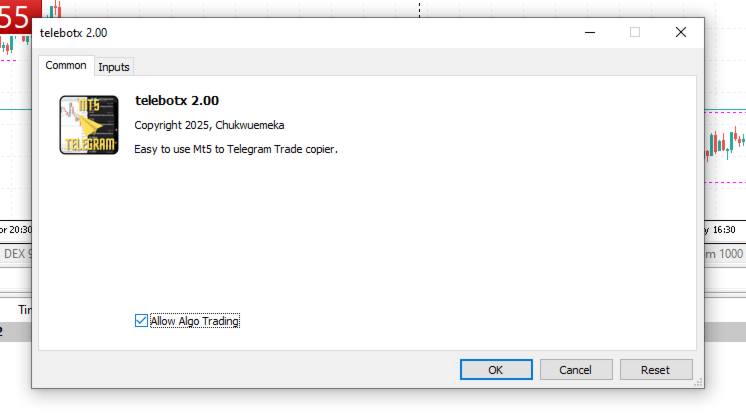
Task: Click the 16:30 time label on the chart
Action: [724, 230]
